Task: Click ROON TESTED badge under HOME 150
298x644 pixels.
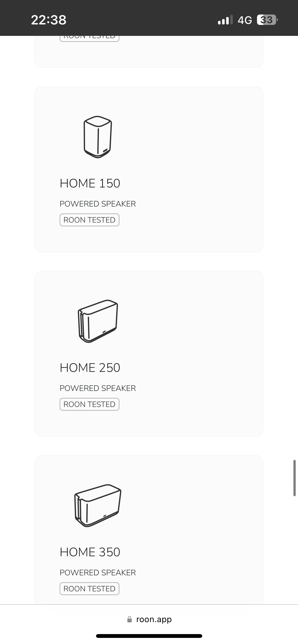Action: (x=89, y=220)
